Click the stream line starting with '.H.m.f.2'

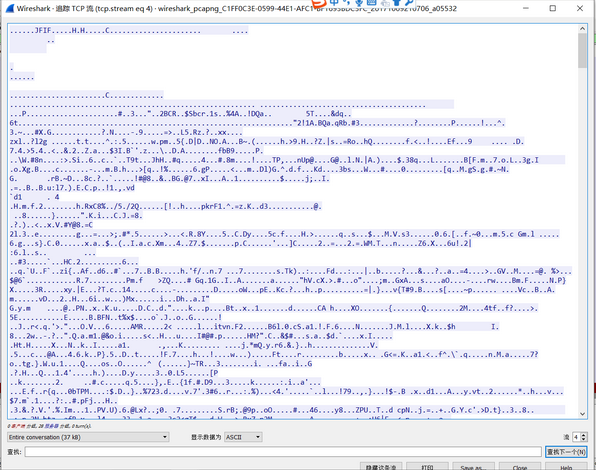click(166, 206)
